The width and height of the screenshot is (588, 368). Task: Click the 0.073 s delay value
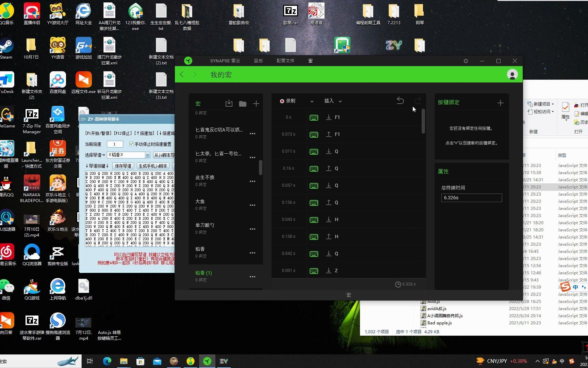tap(289, 134)
